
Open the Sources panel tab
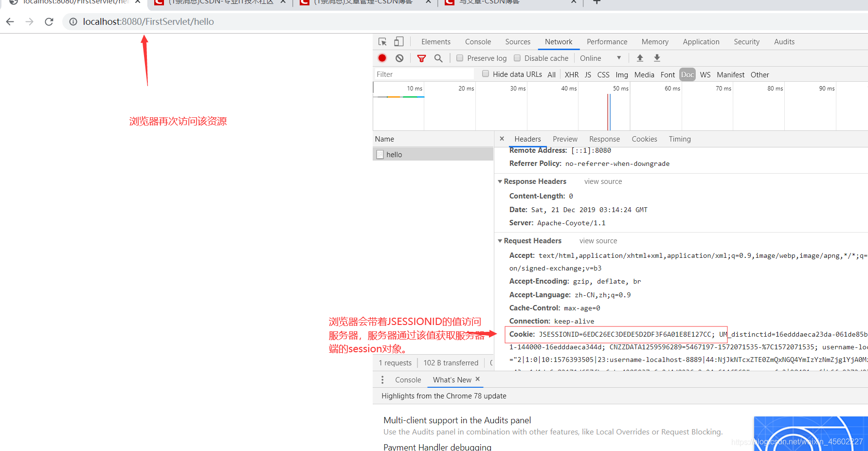(518, 42)
